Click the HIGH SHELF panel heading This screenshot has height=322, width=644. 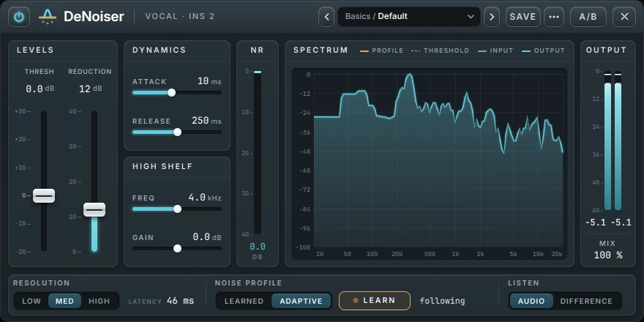162,166
